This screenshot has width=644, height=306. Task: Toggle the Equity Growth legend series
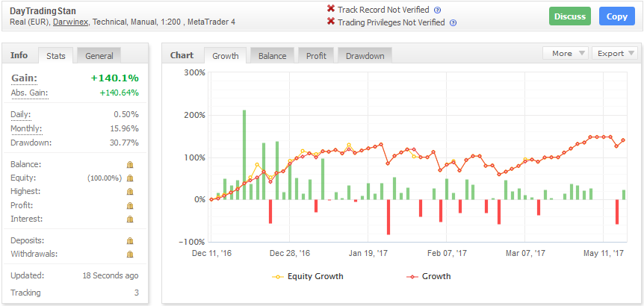pos(308,276)
